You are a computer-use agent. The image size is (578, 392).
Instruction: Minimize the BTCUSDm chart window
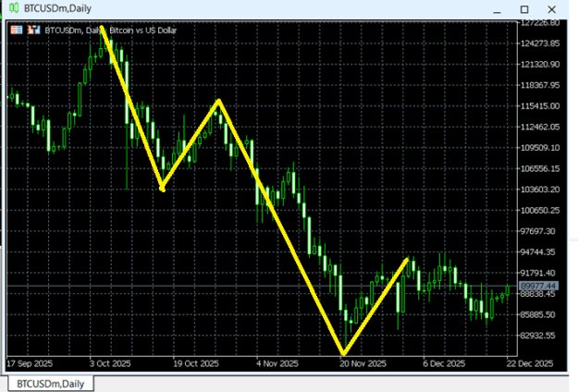497,12
